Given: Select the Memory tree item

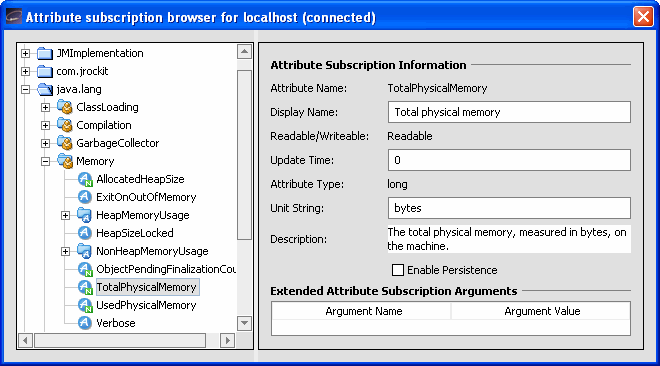Looking at the screenshot, I should 95,161.
